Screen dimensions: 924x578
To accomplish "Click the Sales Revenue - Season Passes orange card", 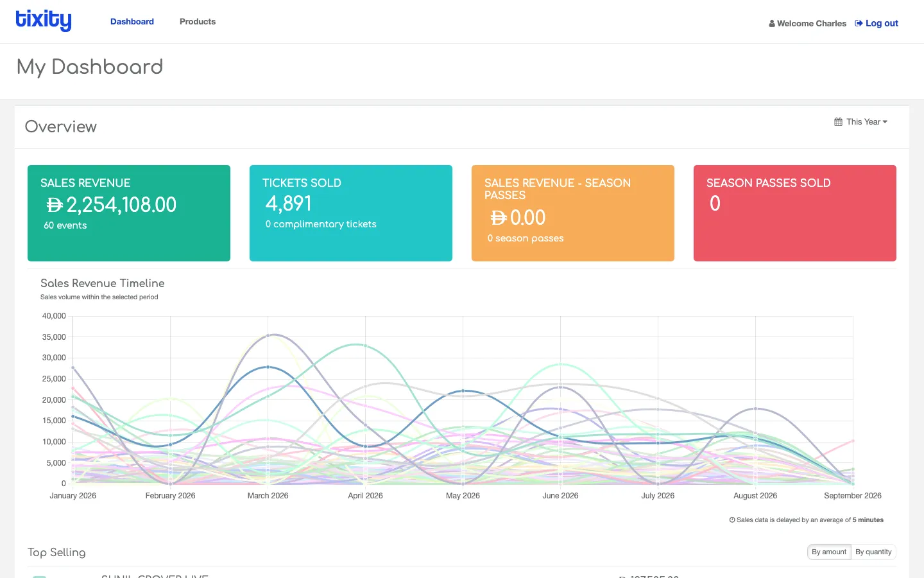I will [x=573, y=213].
